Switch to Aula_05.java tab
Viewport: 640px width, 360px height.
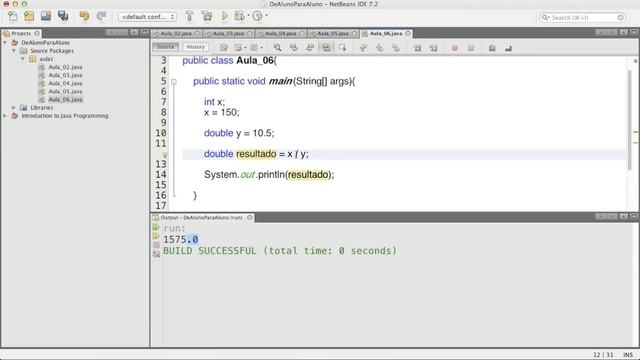[x=333, y=33]
